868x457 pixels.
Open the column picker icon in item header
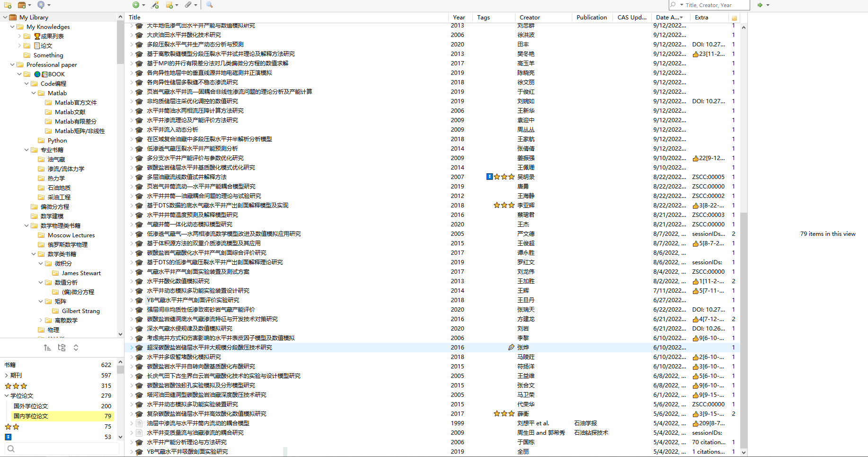(x=734, y=18)
